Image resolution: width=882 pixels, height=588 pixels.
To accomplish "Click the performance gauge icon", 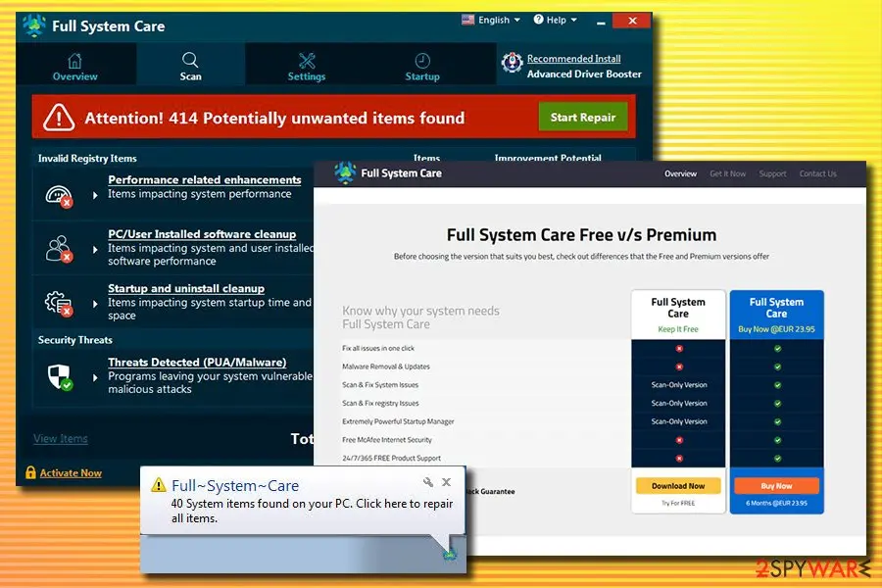I will (x=59, y=196).
